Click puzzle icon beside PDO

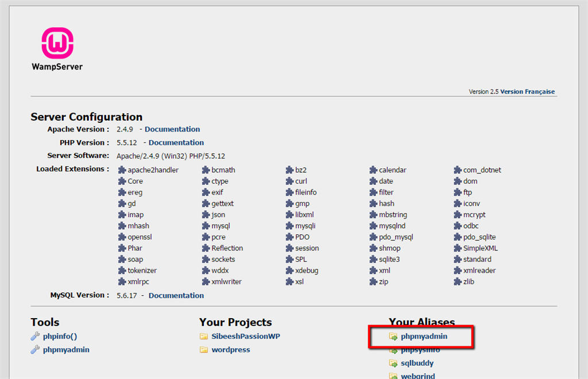click(289, 237)
